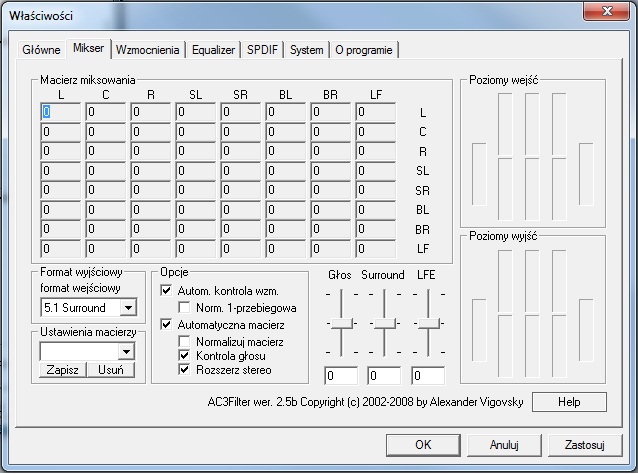Click matrix cell column BR, row BR
This screenshot has height=474, width=638.
(330, 229)
